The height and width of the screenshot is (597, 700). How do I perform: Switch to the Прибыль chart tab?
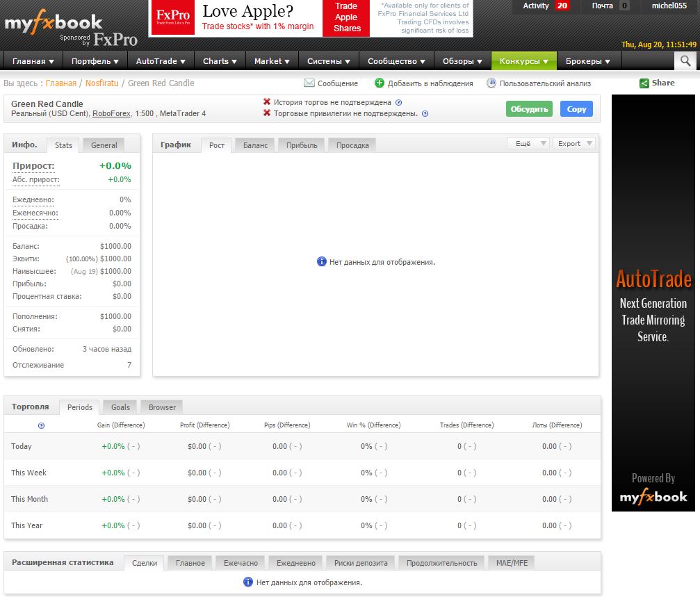click(302, 145)
